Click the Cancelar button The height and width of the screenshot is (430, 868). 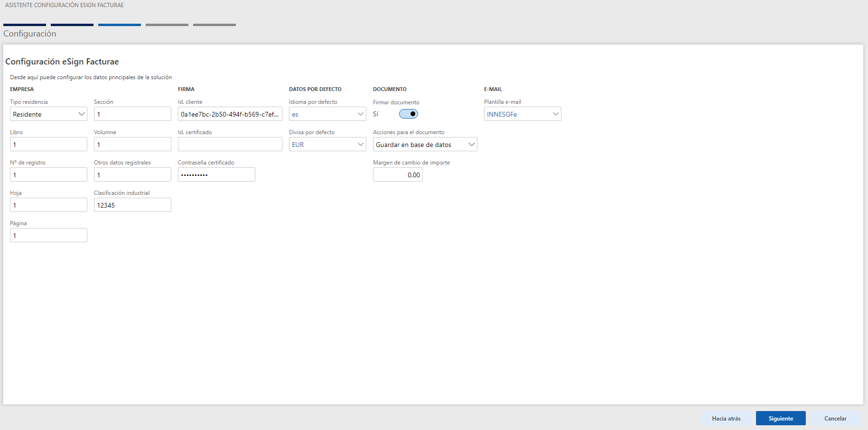coord(835,418)
